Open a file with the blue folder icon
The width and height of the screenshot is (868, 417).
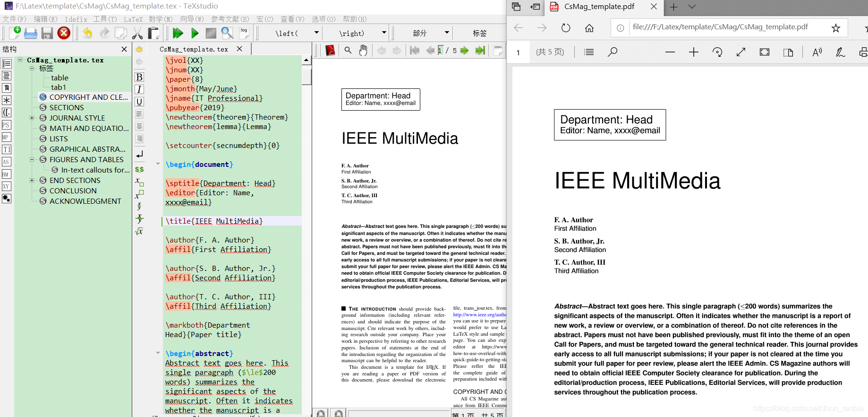coord(31,33)
